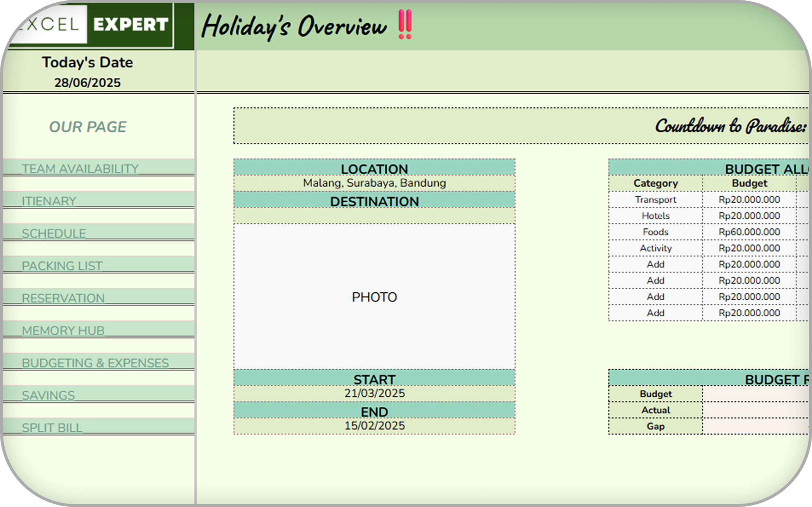Navigate to the PACKING LIST page
Viewport: 812px width, 507px height.
tap(62, 265)
